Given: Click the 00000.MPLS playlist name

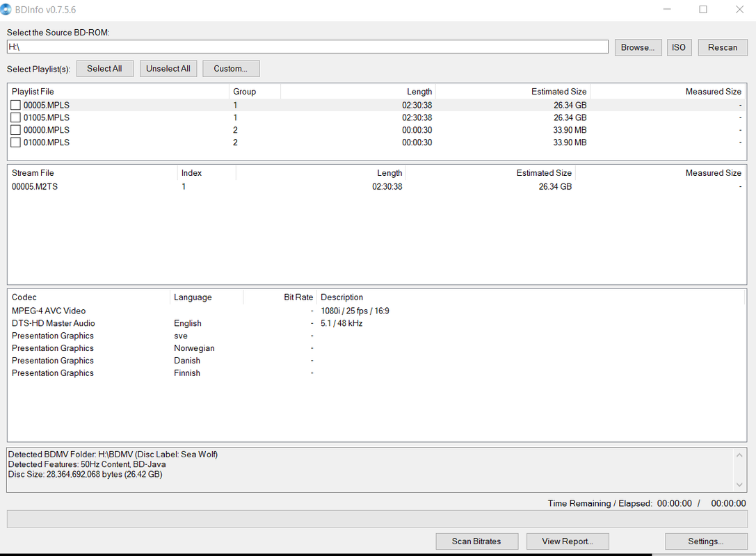Looking at the screenshot, I should pos(47,130).
